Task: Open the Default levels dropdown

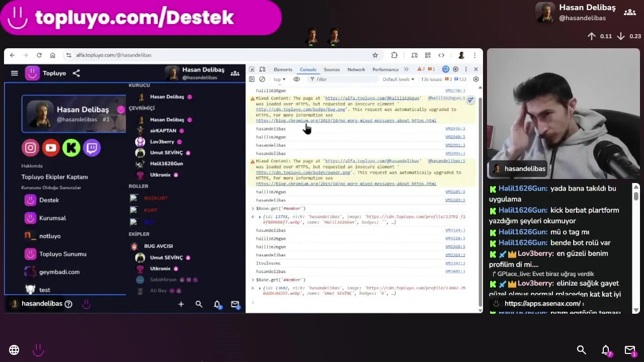Action: [398, 79]
